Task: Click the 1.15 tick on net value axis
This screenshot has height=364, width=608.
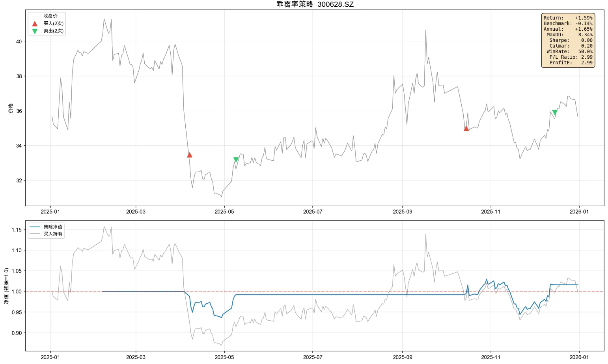Action: [17, 230]
